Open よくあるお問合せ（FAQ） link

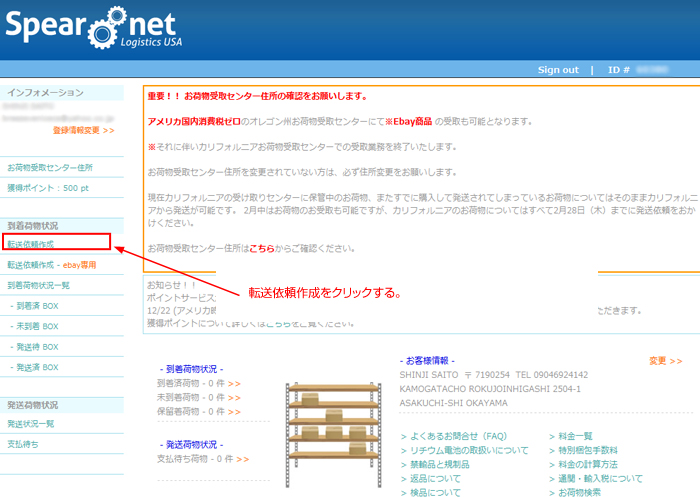point(459,436)
